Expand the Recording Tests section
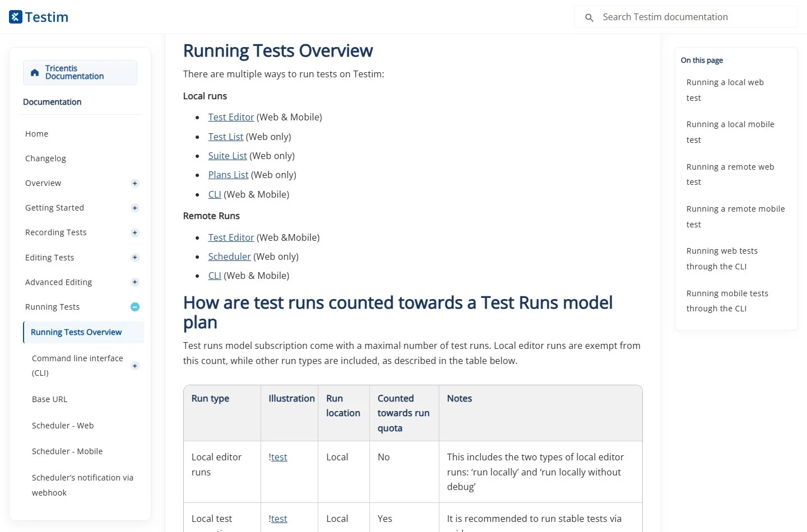 (134, 232)
